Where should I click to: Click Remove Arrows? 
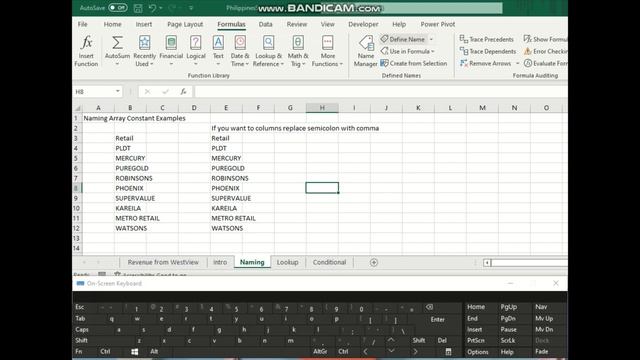(x=485, y=63)
